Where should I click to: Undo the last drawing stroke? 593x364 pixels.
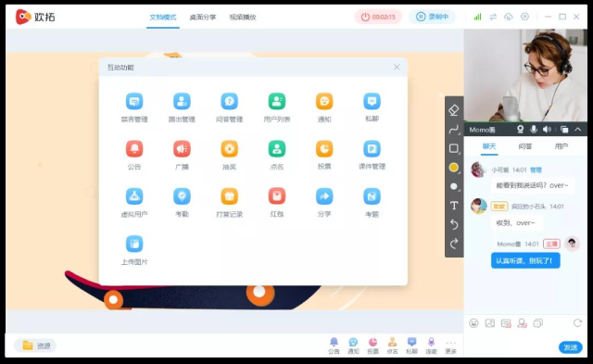pos(454,224)
